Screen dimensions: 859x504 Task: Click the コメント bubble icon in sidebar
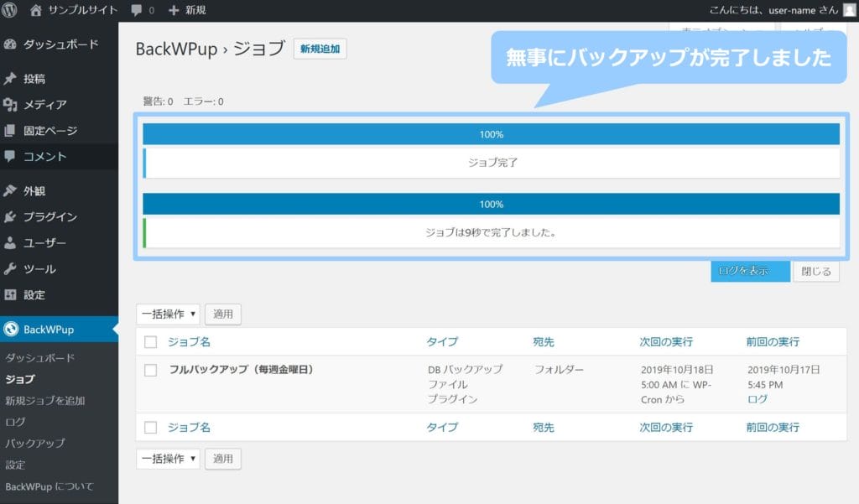point(10,156)
